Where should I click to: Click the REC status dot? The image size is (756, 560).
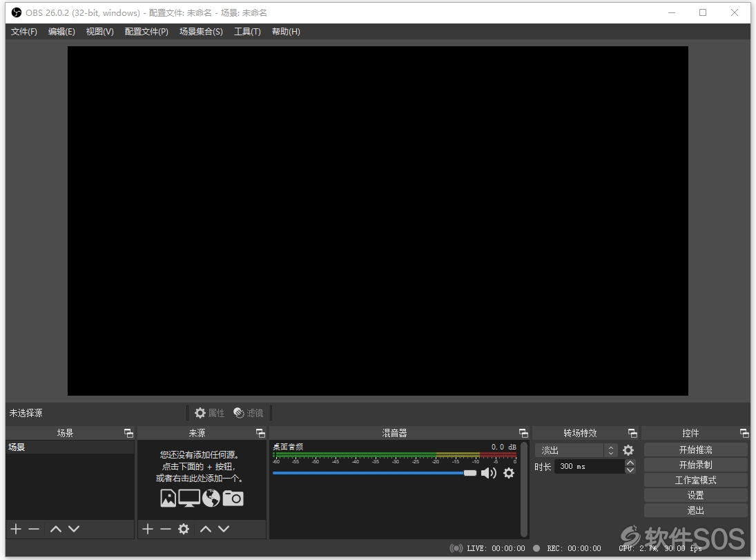[x=536, y=548]
